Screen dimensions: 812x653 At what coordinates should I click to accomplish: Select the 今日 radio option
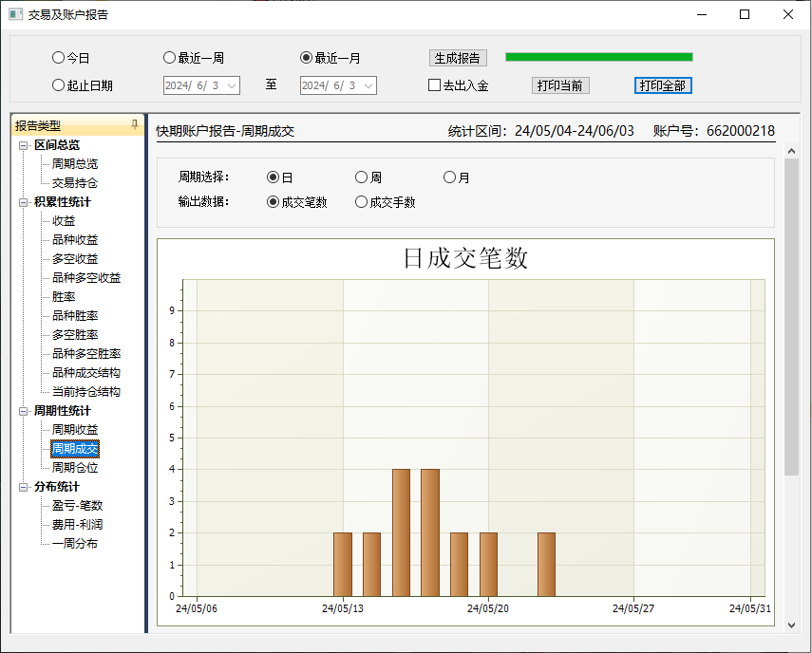[x=59, y=58]
